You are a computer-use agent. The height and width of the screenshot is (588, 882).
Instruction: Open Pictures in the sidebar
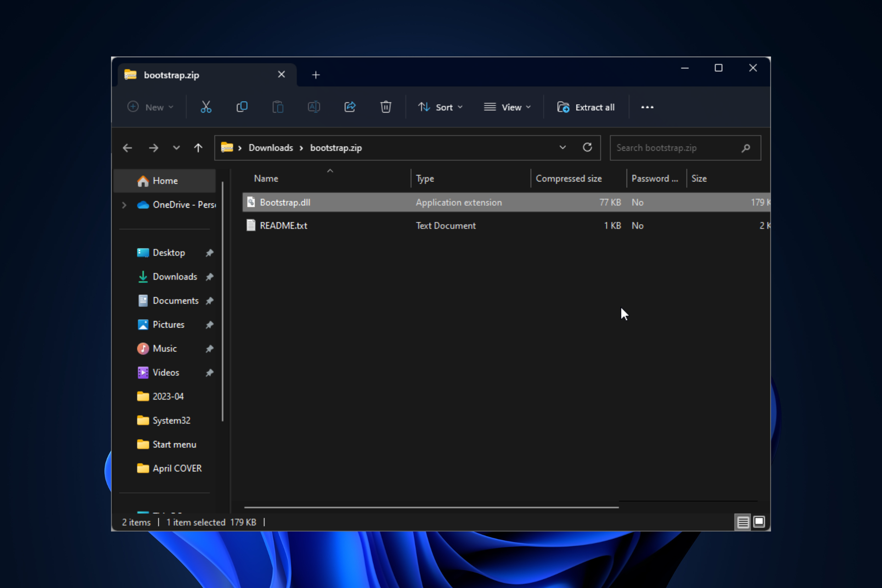click(161, 325)
